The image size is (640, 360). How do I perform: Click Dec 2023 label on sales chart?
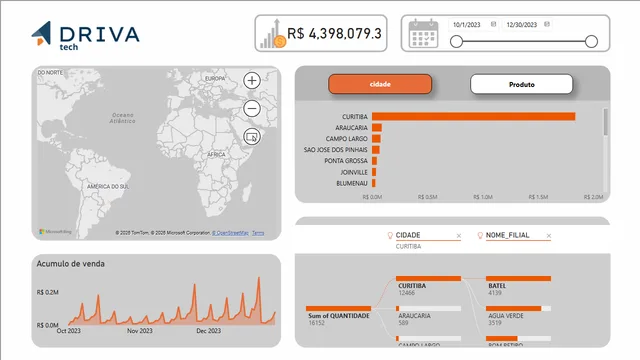[209, 331]
